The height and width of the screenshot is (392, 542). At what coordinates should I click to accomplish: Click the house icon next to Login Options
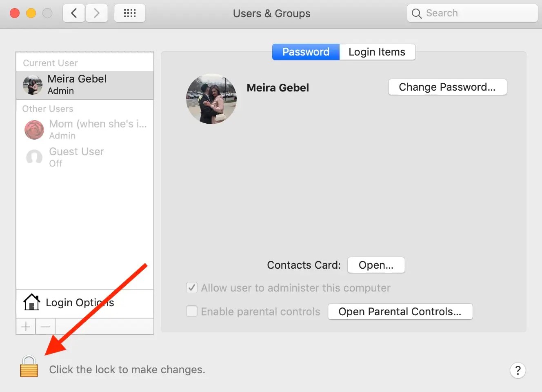click(31, 302)
